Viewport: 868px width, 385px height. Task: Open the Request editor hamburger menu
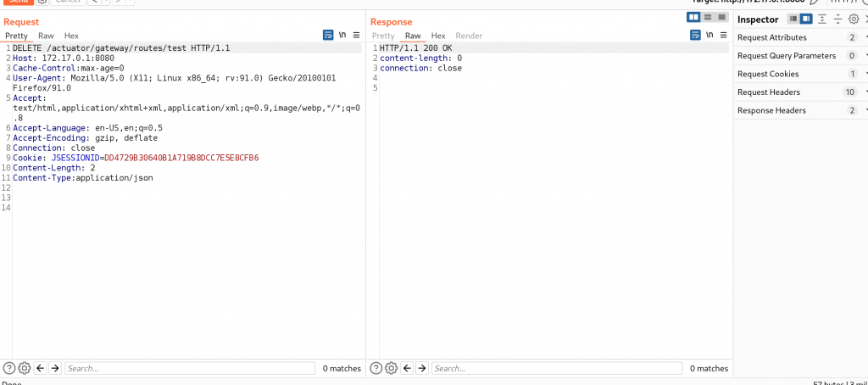[x=356, y=35]
